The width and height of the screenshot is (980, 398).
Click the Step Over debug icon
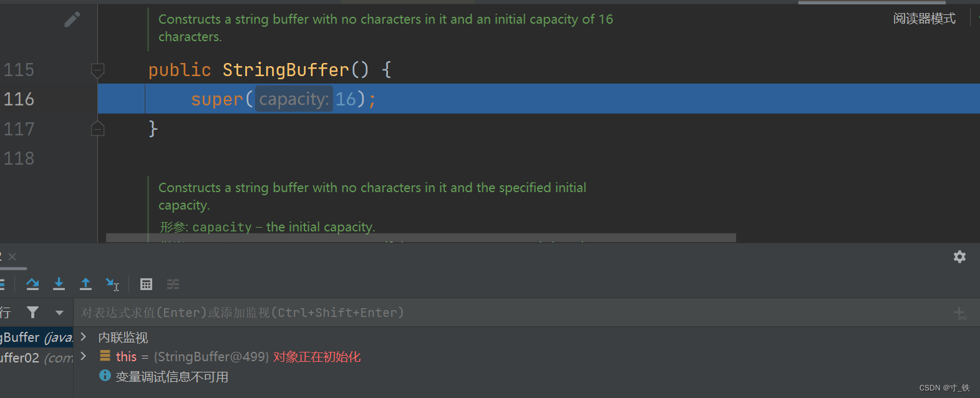pos(32,284)
